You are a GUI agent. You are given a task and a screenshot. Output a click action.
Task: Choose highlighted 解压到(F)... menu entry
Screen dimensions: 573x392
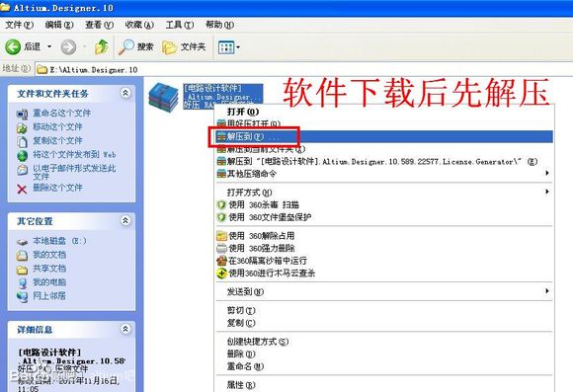click(x=383, y=136)
